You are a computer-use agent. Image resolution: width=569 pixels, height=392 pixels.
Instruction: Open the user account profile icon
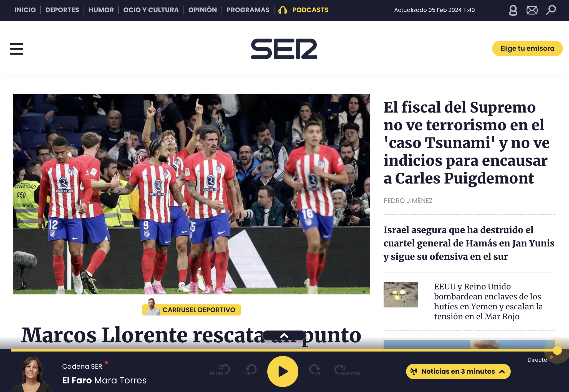[513, 10]
